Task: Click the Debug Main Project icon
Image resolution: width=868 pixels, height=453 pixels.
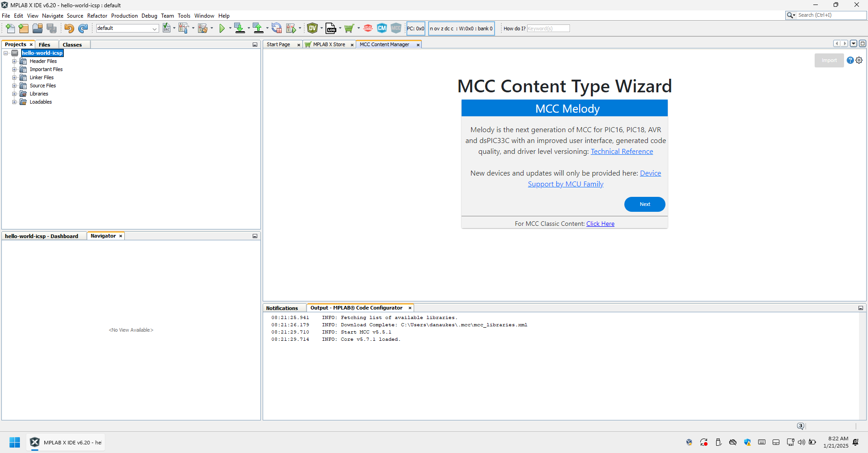Action: pyautogui.click(x=291, y=28)
